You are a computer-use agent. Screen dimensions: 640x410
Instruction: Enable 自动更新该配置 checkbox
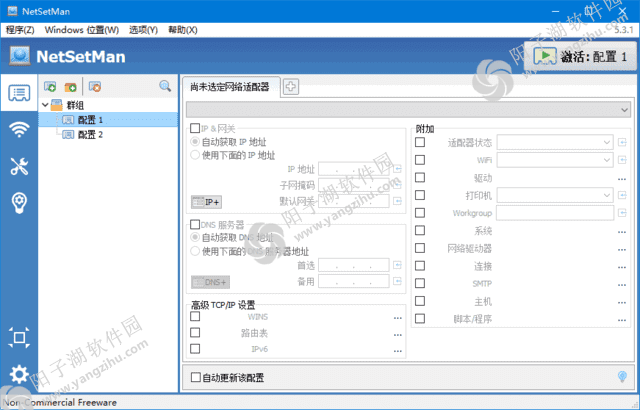[196, 377]
